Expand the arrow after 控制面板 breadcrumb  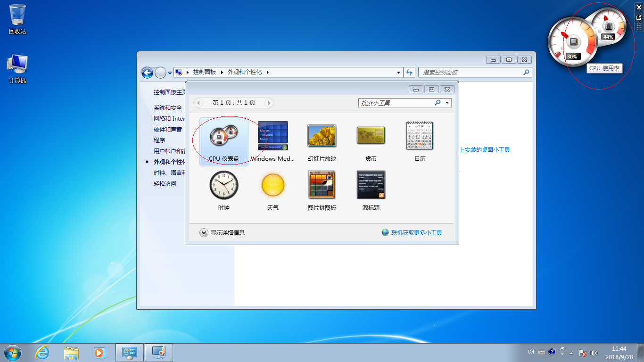[x=222, y=72]
